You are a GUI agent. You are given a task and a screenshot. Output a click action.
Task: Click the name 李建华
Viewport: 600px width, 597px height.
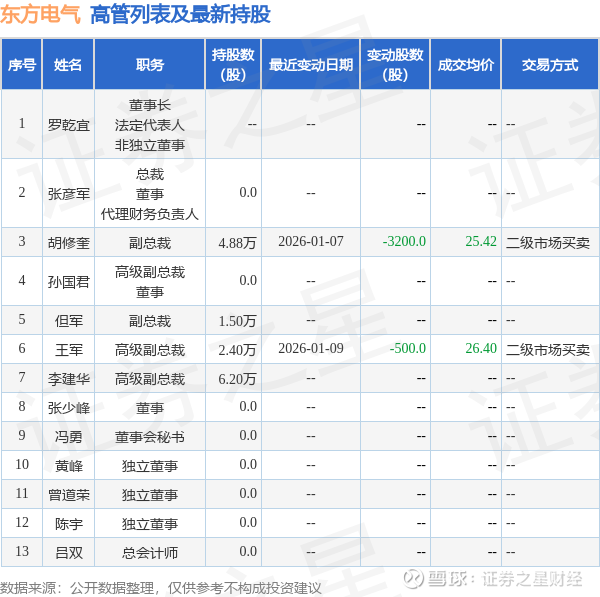(x=68, y=379)
